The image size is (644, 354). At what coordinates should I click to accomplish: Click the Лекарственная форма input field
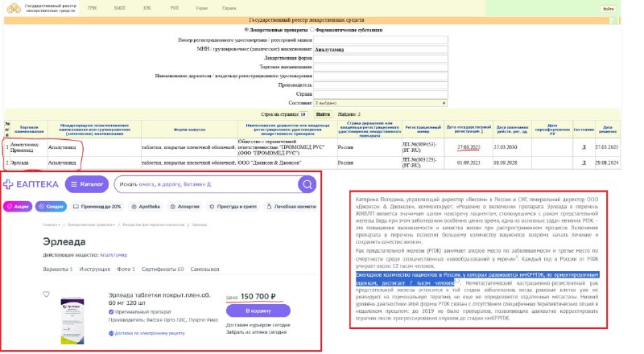(x=380, y=58)
